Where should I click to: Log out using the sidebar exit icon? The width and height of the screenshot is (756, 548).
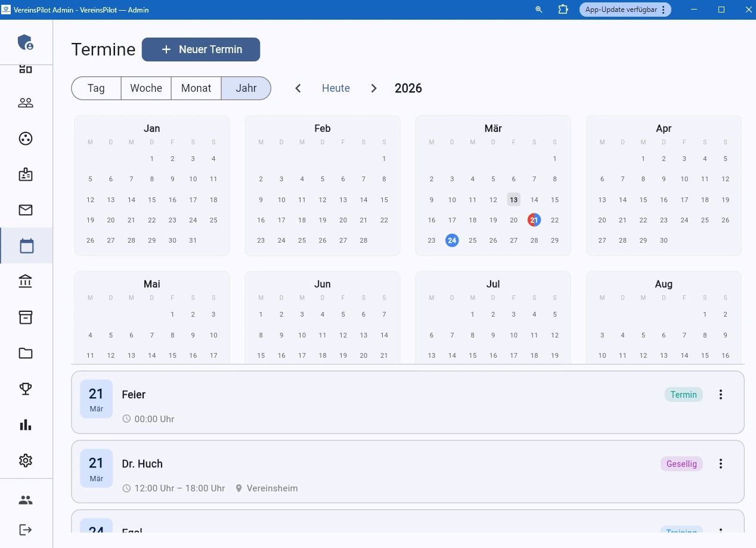pos(26,530)
